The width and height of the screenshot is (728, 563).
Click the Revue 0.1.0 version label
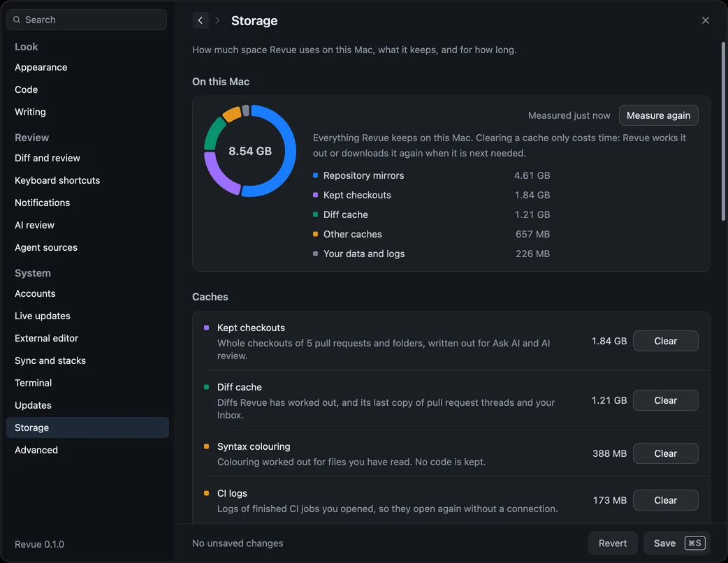click(x=39, y=544)
